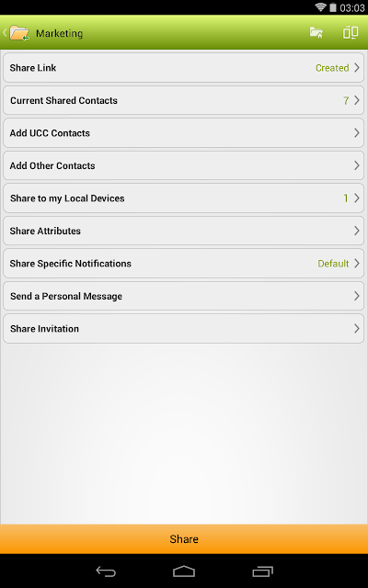Tap the battery status icon

333,7
